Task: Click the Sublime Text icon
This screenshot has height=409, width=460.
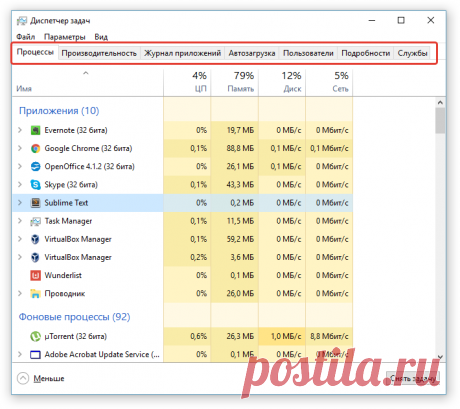Action: [x=35, y=203]
